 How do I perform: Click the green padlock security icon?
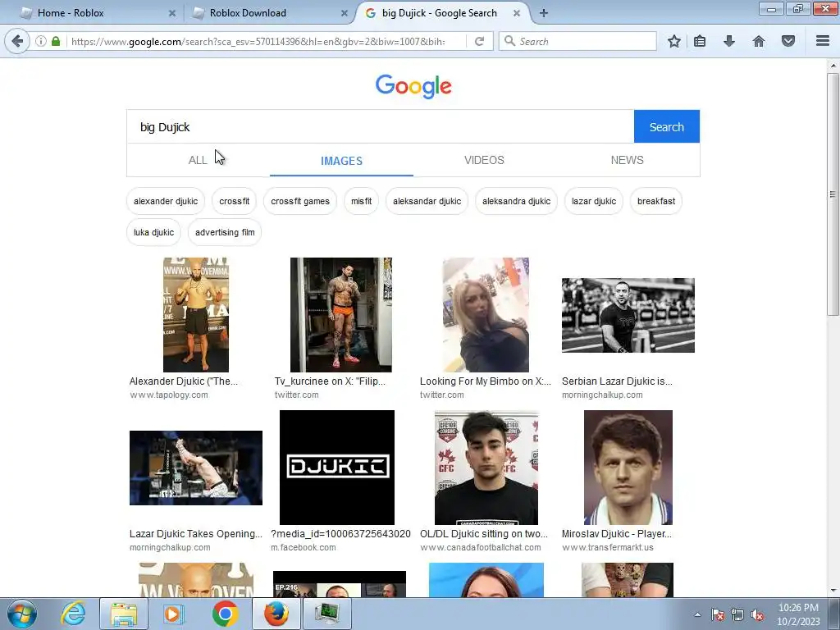coord(56,41)
